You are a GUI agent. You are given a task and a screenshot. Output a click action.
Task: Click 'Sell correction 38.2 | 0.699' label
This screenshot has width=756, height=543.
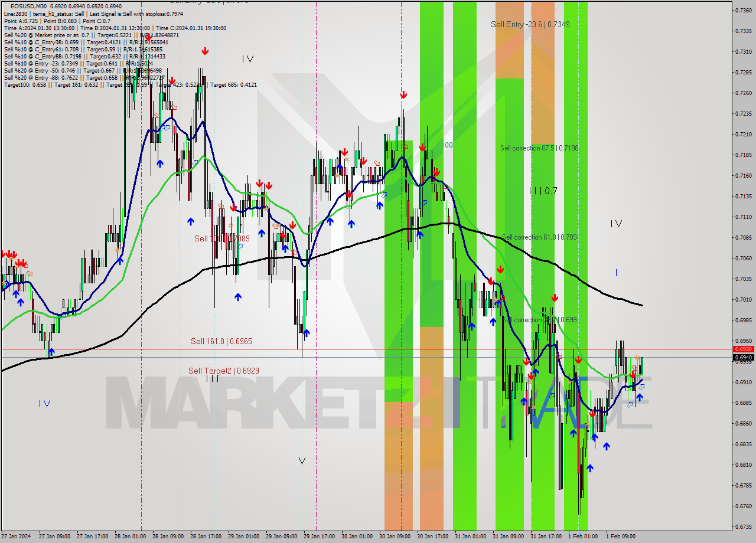pos(539,320)
